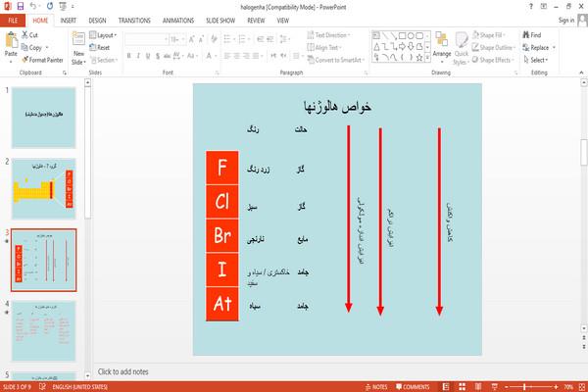Open the Layout dropdown
Image resolution: width=588 pixels, height=392 pixels.
click(x=103, y=35)
